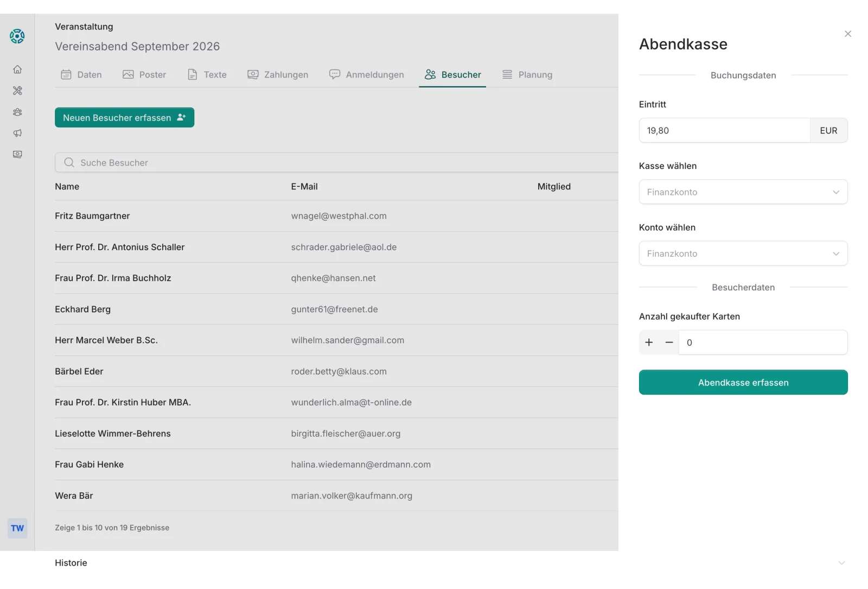868x589 pixels.
Task: Click Neuen Besucher erfassen button
Action: [x=124, y=117]
